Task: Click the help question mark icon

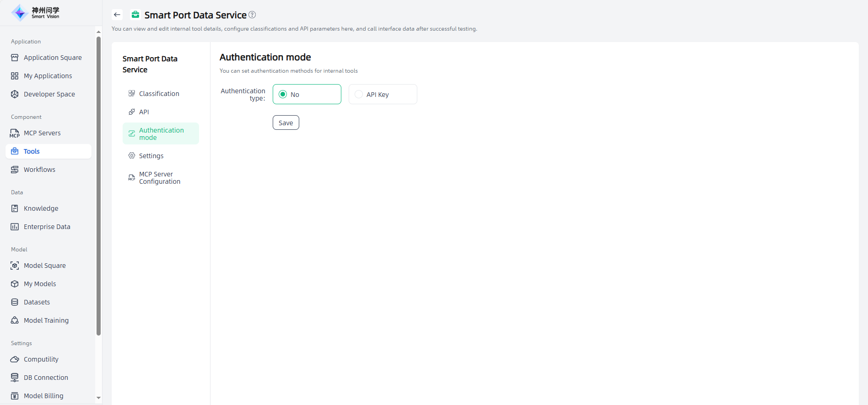Action: [x=252, y=15]
